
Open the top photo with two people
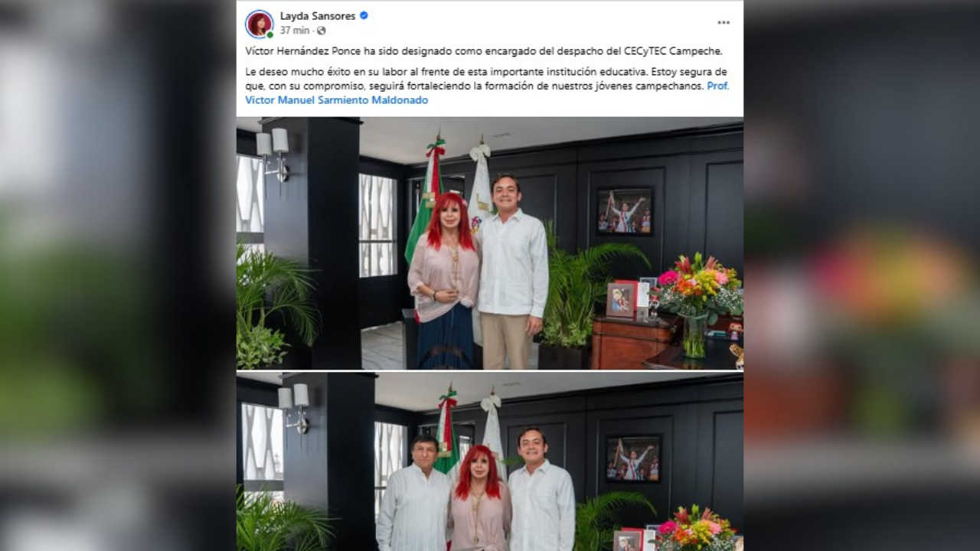point(490,243)
